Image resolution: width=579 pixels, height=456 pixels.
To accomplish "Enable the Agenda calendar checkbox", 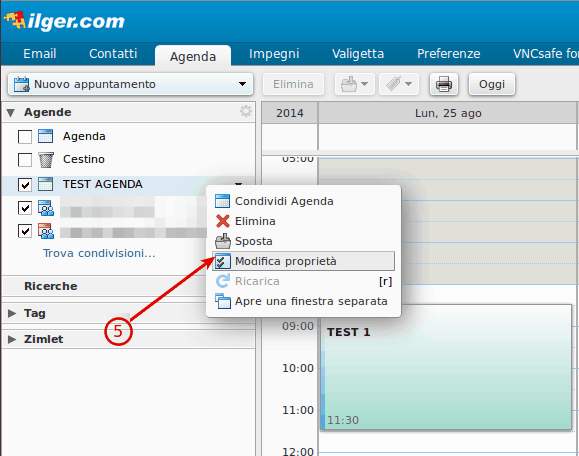I will [x=25, y=137].
